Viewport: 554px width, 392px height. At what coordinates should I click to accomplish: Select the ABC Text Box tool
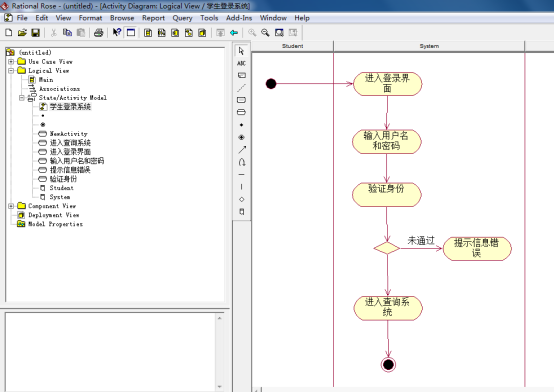[x=241, y=63]
